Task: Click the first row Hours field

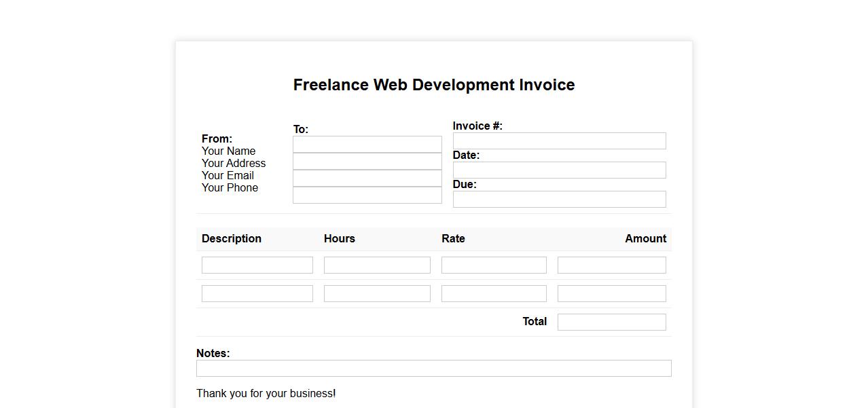Action: point(377,265)
